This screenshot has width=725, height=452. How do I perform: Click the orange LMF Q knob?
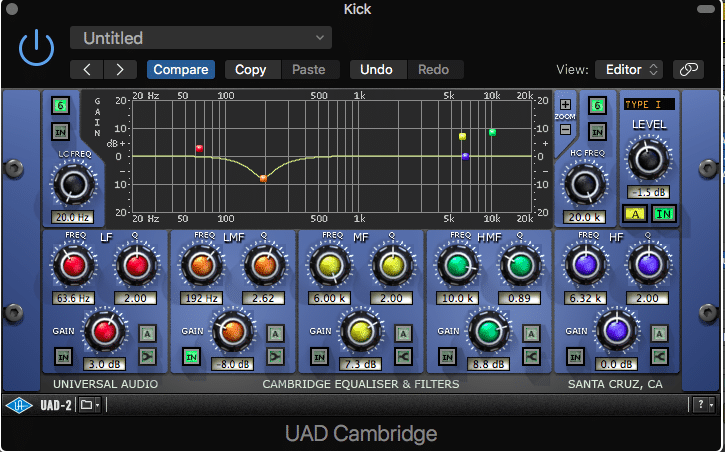click(x=264, y=266)
